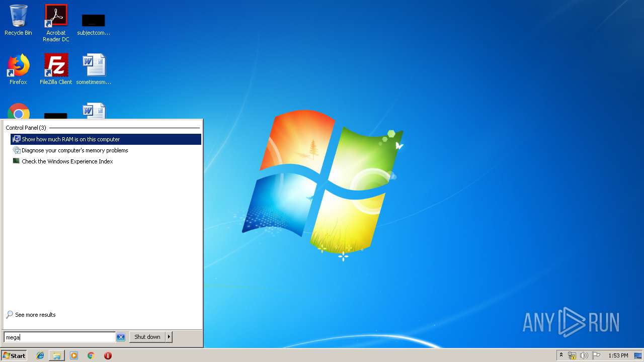Clear the search text with the X button
Image resolution: width=644 pixels, height=362 pixels.
coord(121,337)
